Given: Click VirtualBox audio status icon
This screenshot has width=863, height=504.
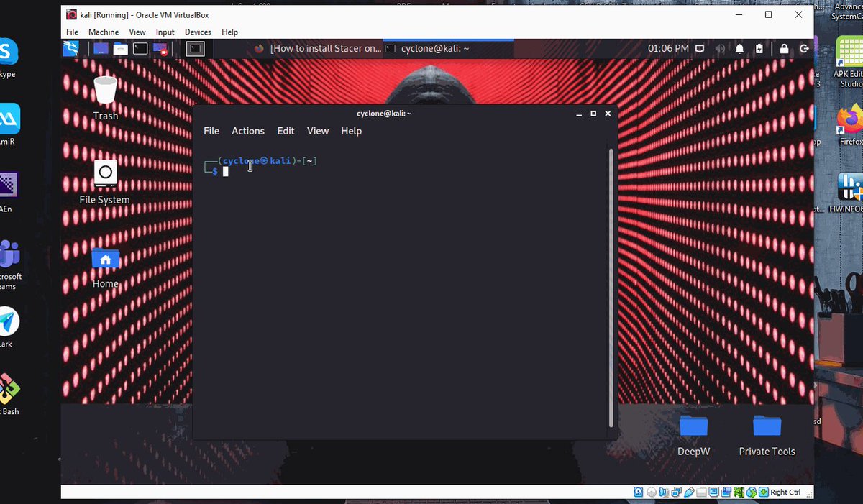Looking at the screenshot, I should tap(662, 492).
